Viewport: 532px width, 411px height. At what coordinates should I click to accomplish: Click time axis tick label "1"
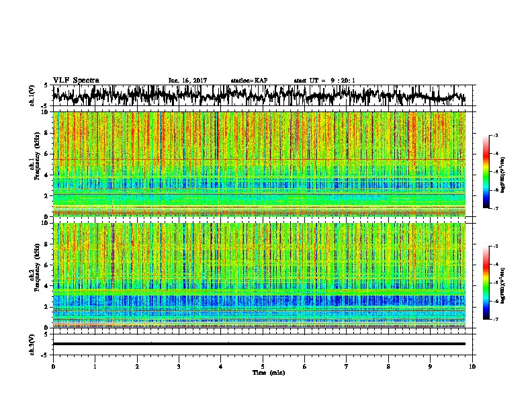pyautogui.click(x=95, y=366)
